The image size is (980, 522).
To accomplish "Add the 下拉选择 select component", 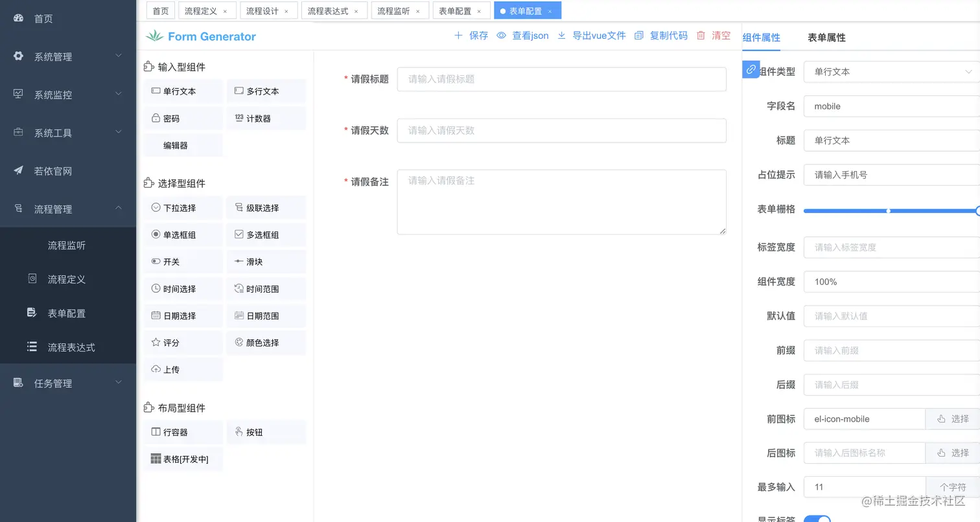I will 183,208.
